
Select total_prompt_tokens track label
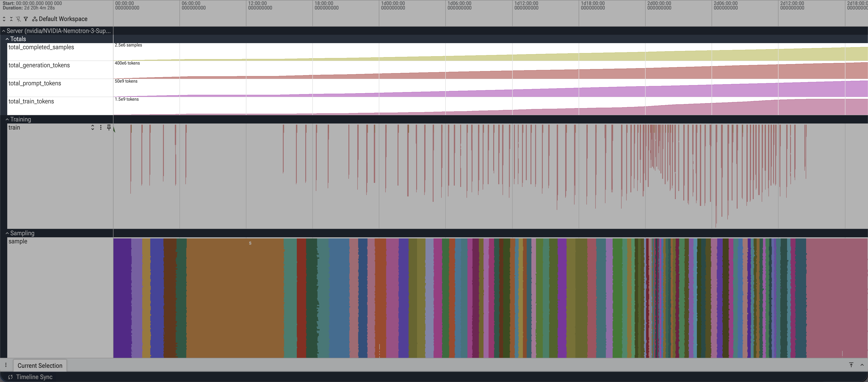click(35, 84)
